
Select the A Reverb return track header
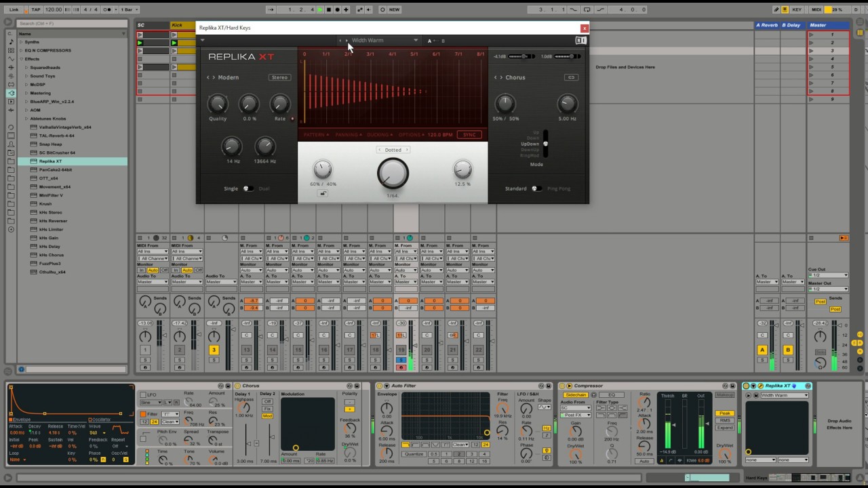click(x=767, y=25)
